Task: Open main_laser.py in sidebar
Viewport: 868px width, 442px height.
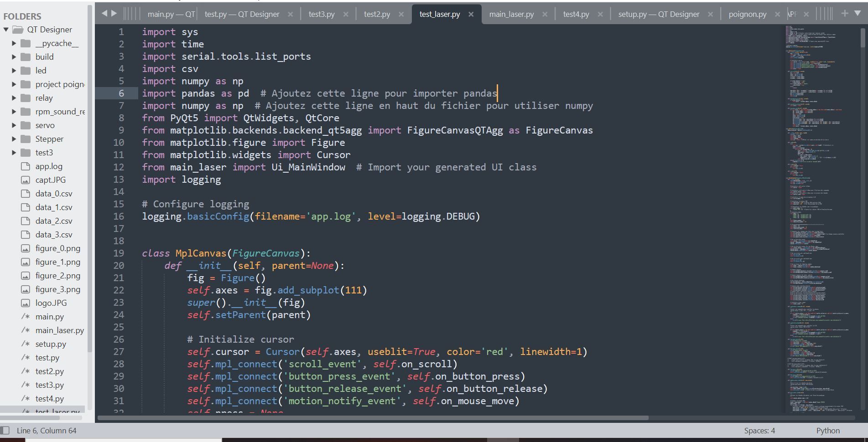Action: tap(60, 330)
